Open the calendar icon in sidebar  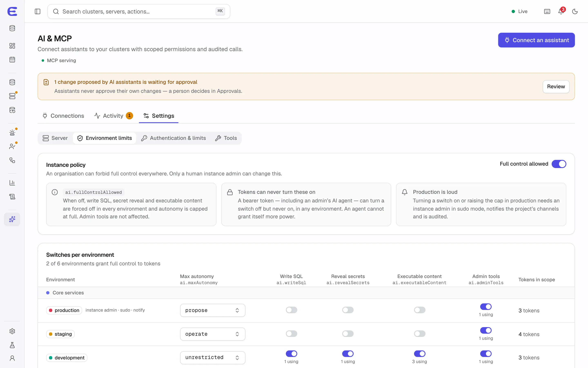click(x=12, y=60)
